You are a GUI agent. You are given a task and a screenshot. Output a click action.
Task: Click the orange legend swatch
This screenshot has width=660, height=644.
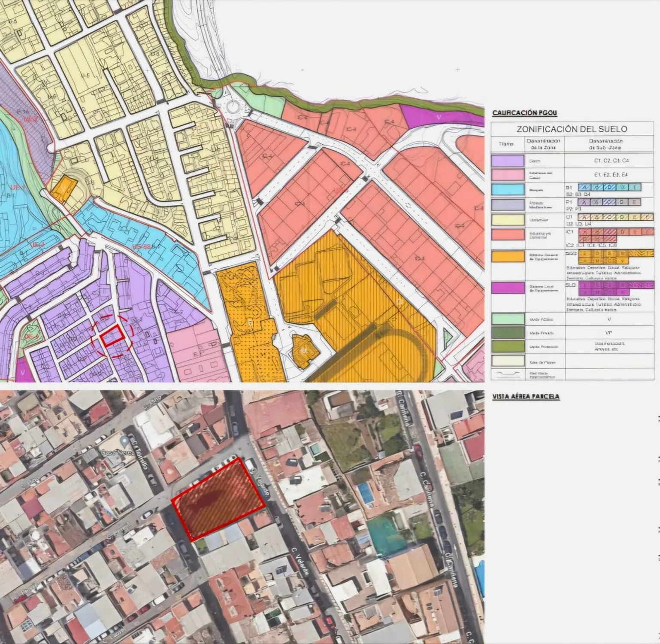point(508,256)
